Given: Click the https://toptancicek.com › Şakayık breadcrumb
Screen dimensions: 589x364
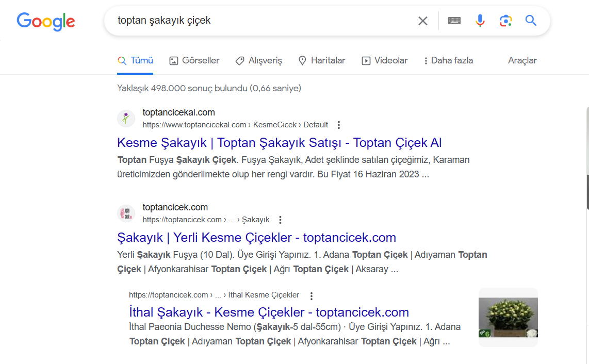Looking at the screenshot, I should [x=206, y=220].
